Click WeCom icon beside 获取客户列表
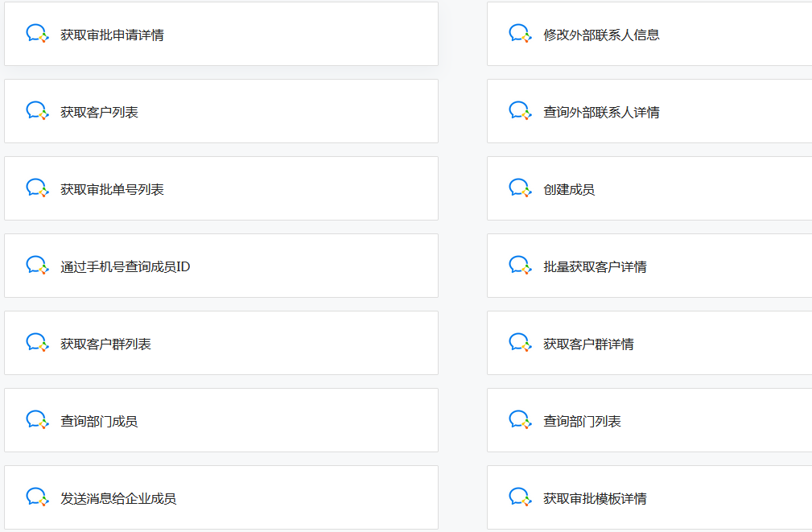The image size is (812, 532). pos(37,111)
